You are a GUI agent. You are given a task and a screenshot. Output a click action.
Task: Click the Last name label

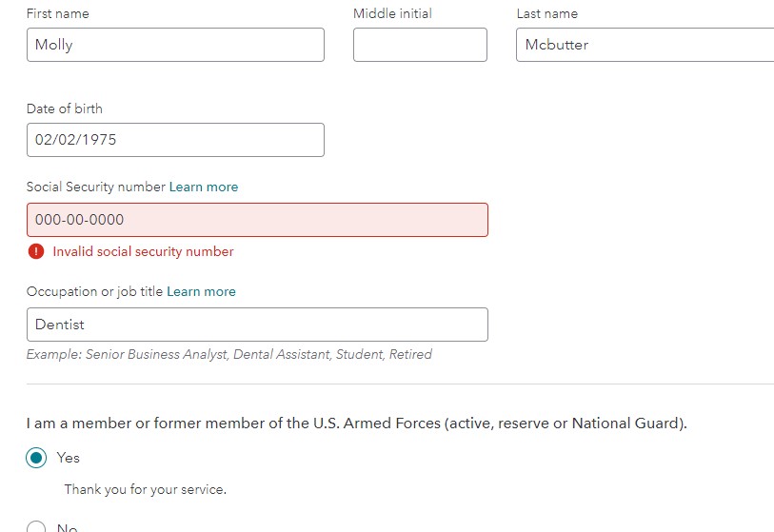(x=546, y=13)
